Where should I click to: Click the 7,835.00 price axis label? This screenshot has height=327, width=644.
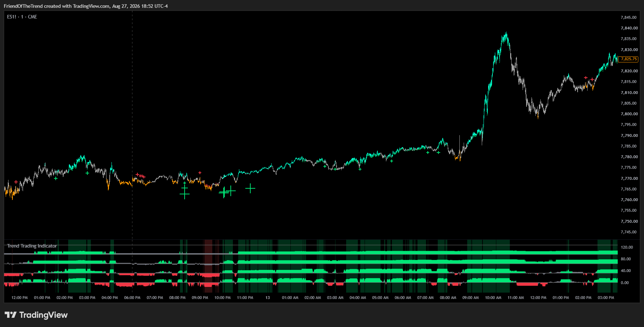coord(628,39)
